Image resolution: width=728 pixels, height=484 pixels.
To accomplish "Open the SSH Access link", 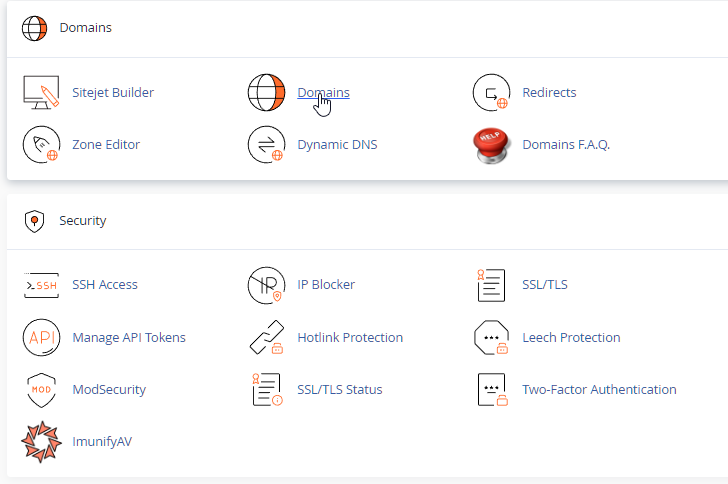I will [105, 284].
